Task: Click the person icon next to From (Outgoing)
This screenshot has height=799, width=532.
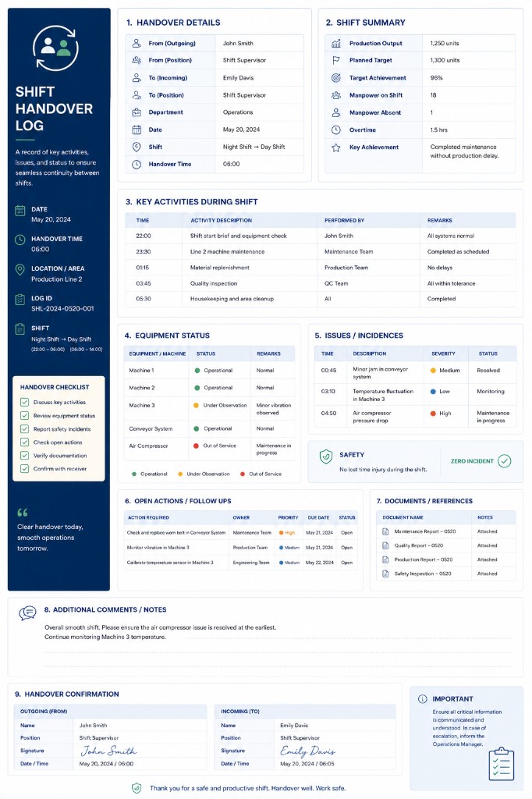Action: (x=137, y=44)
